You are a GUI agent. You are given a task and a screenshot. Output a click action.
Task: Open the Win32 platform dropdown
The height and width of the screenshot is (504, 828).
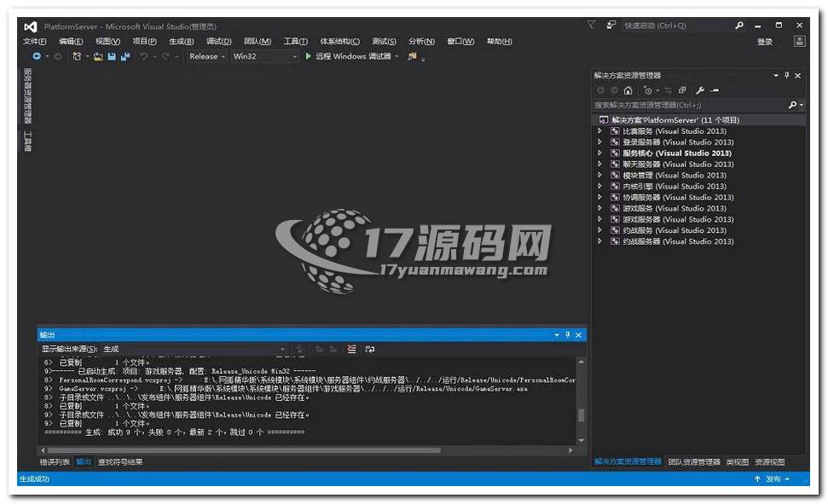[265, 56]
